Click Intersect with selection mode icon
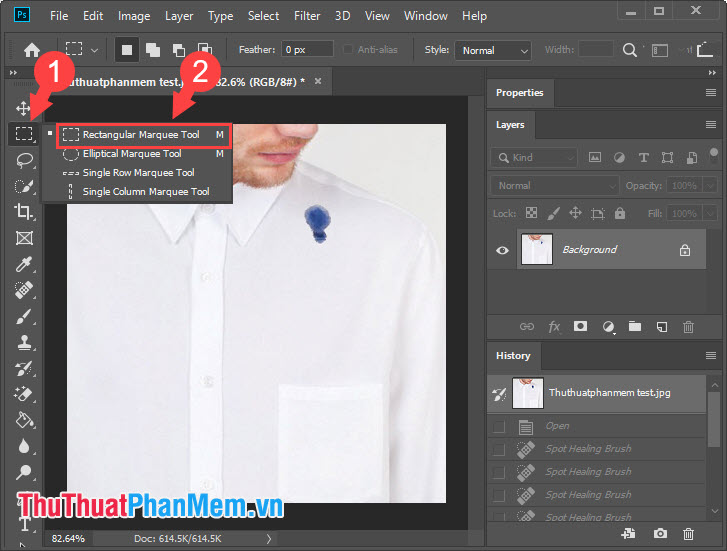727x551 pixels. pos(204,49)
